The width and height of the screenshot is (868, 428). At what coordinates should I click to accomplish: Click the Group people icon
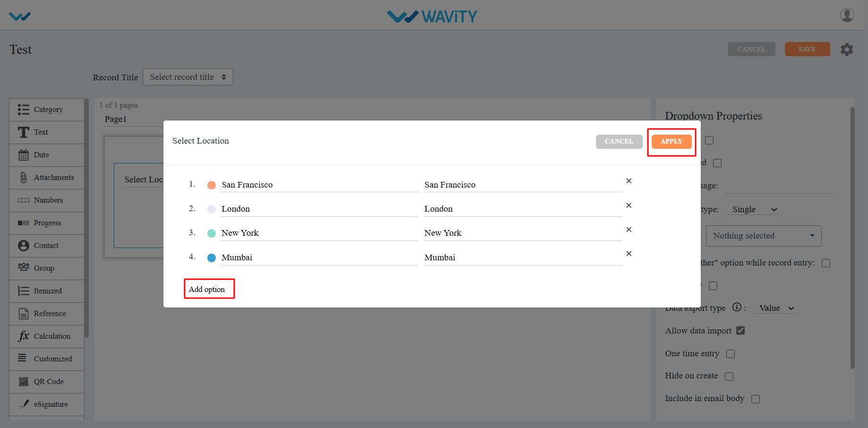click(24, 267)
